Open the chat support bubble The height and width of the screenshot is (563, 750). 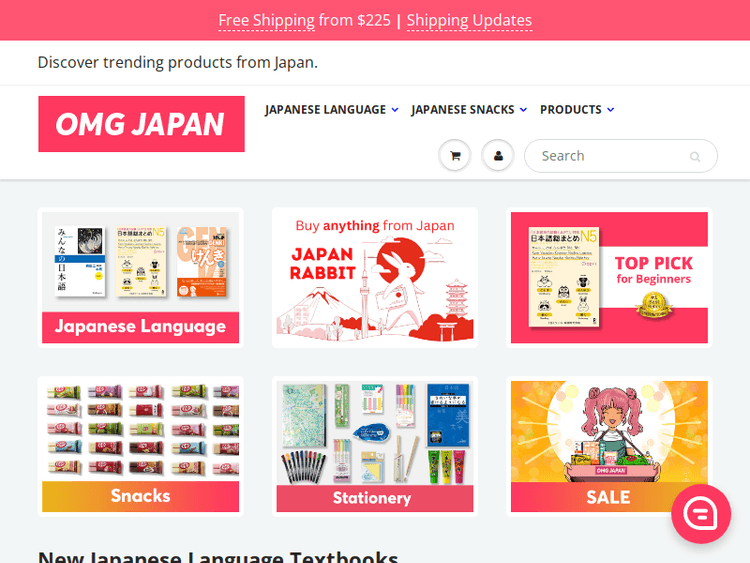click(701, 514)
